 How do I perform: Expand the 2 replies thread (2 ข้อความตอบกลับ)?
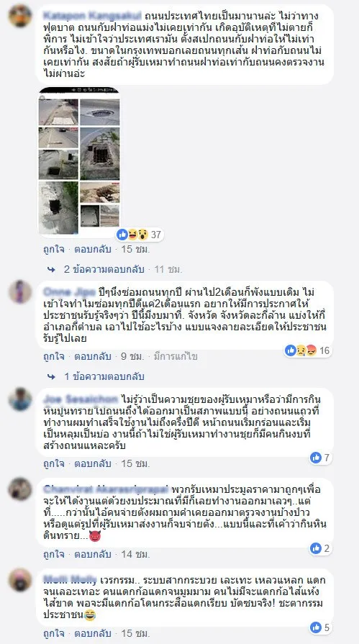tap(104, 269)
